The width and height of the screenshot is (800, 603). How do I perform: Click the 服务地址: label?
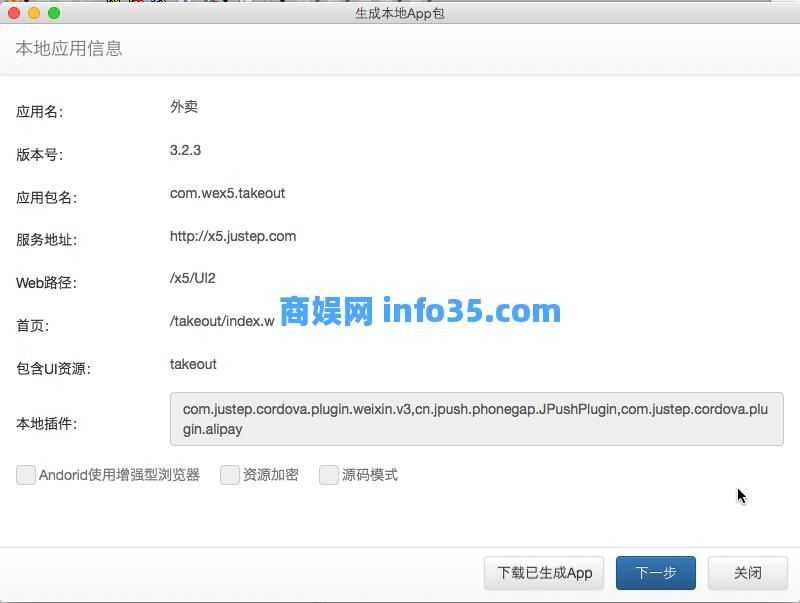click(x=46, y=240)
